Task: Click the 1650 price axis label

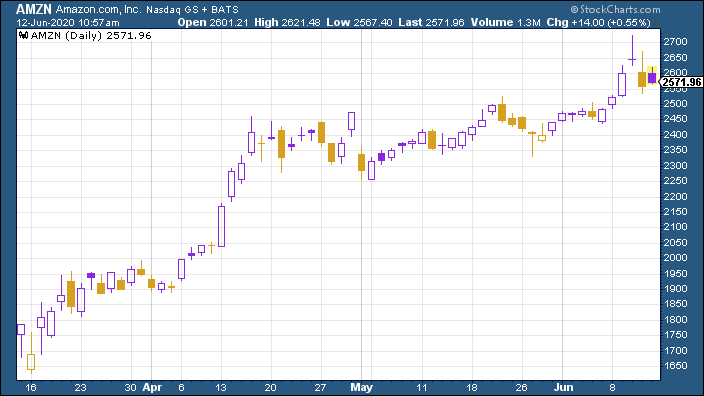Action: point(675,366)
